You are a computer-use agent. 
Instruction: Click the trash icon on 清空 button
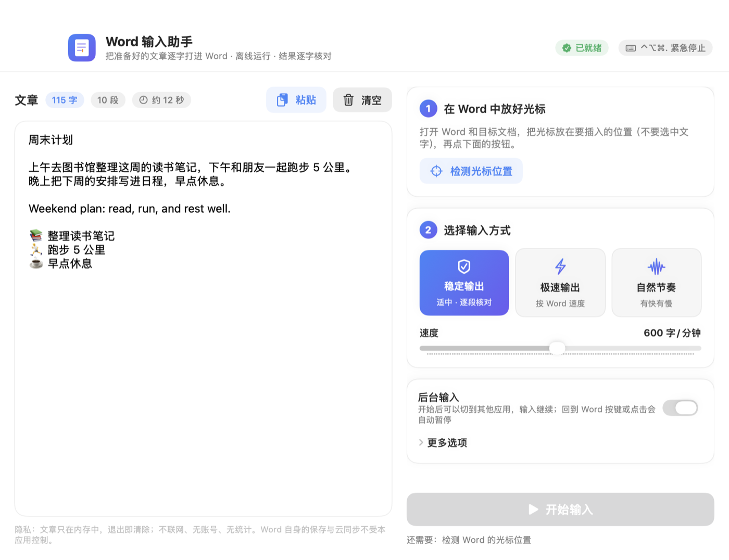pos(348,100)
